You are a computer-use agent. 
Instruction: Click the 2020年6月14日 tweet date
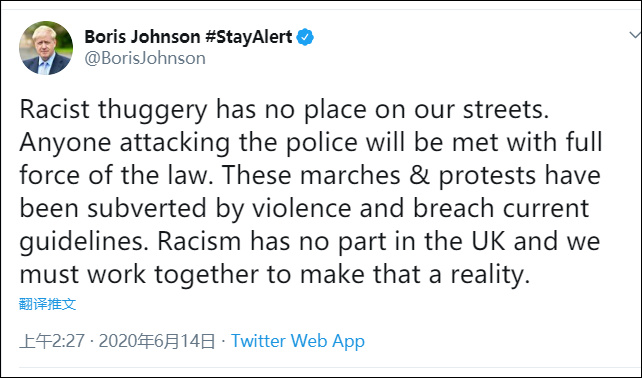pyautogui.click(x=157, y=341)
